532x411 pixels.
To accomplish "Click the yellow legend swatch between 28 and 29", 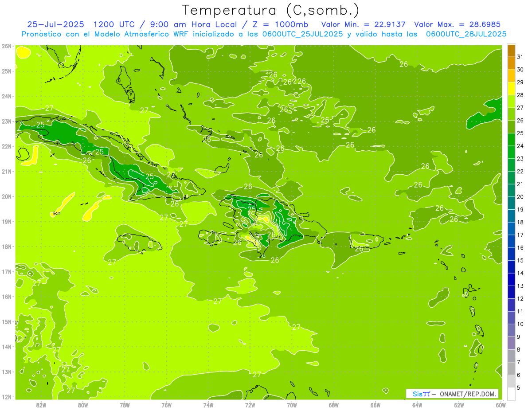I will pyautogui.click(x=511, y=88).
